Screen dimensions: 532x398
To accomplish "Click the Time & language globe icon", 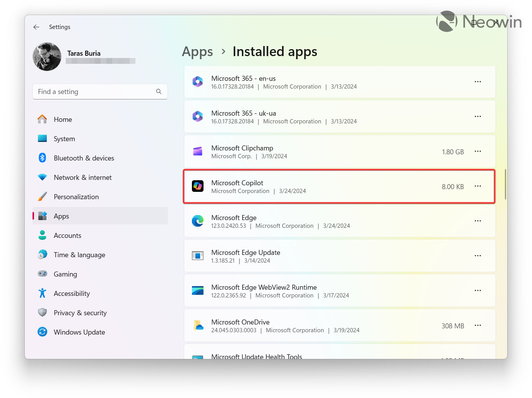I will 43,255.
